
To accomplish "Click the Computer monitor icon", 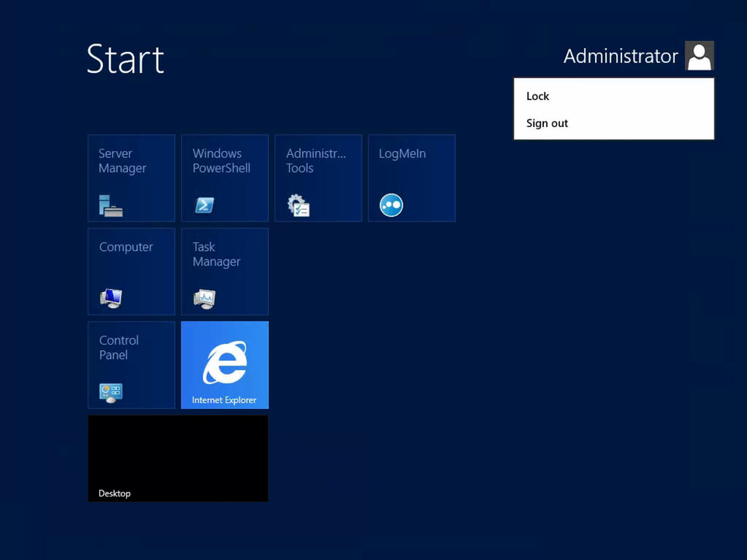I will pos(111,298).
